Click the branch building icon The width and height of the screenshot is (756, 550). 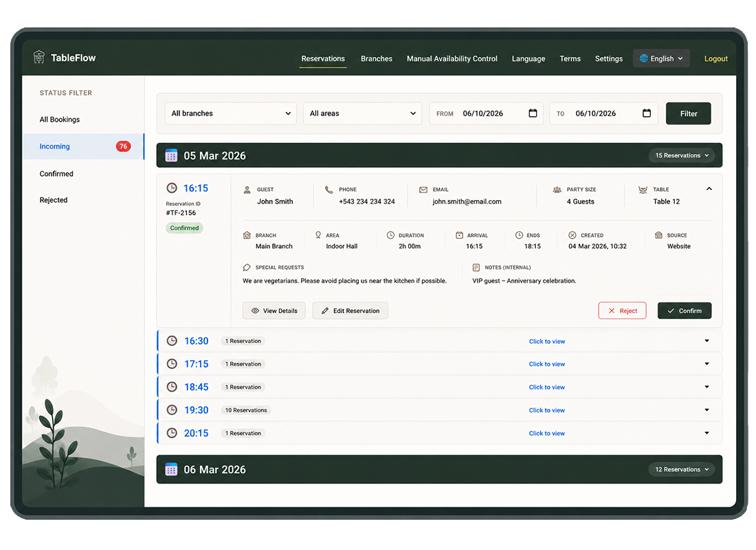247,235
